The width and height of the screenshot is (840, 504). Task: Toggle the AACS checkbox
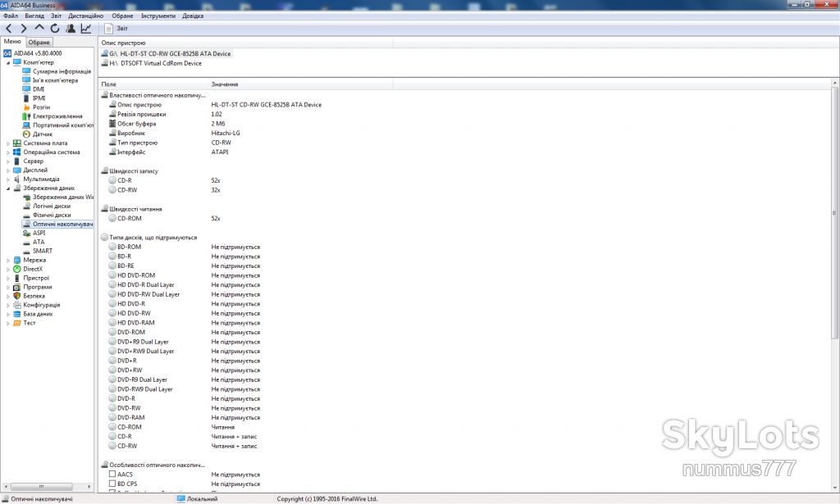[x=112, y=474]
